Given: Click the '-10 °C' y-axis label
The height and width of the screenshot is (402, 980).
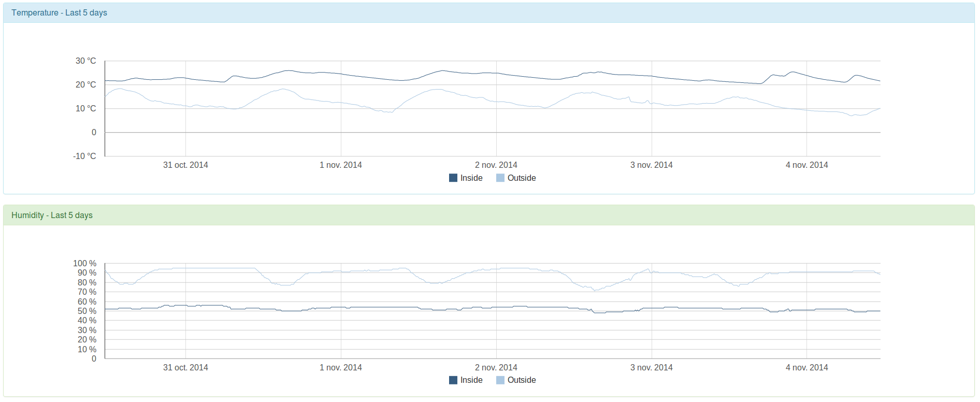Looking at the screenshot, I should tap(84, 156).
